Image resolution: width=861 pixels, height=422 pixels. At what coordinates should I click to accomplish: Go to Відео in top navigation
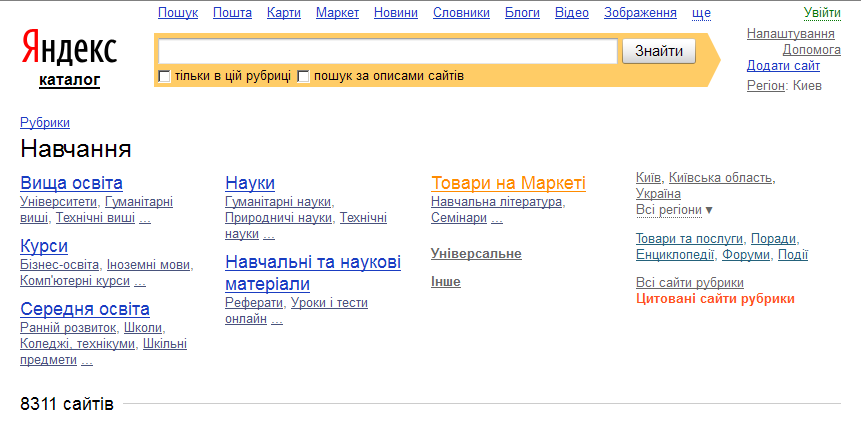[572, 13]
